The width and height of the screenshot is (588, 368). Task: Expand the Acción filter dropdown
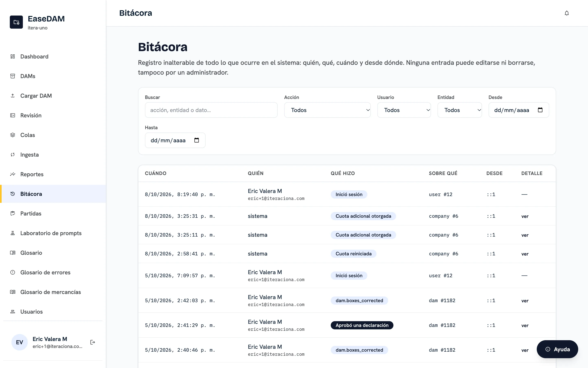point(327,110)
